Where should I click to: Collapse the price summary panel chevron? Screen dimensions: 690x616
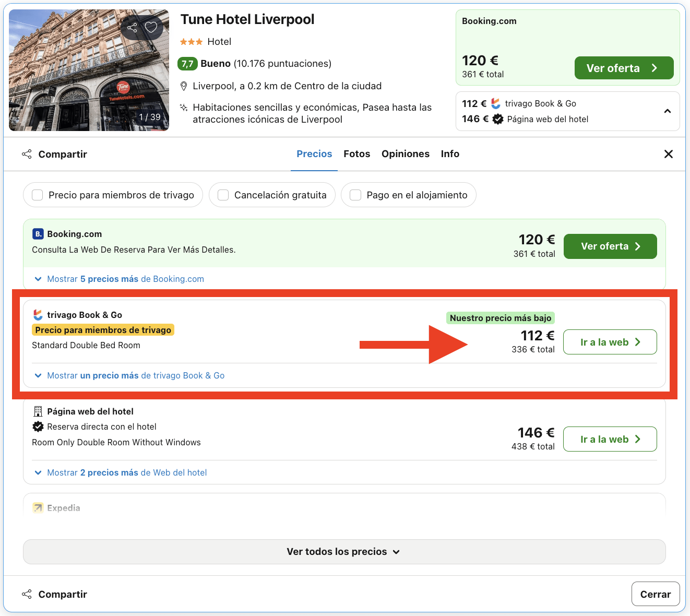pyautogui.click(x=667, y=111)
